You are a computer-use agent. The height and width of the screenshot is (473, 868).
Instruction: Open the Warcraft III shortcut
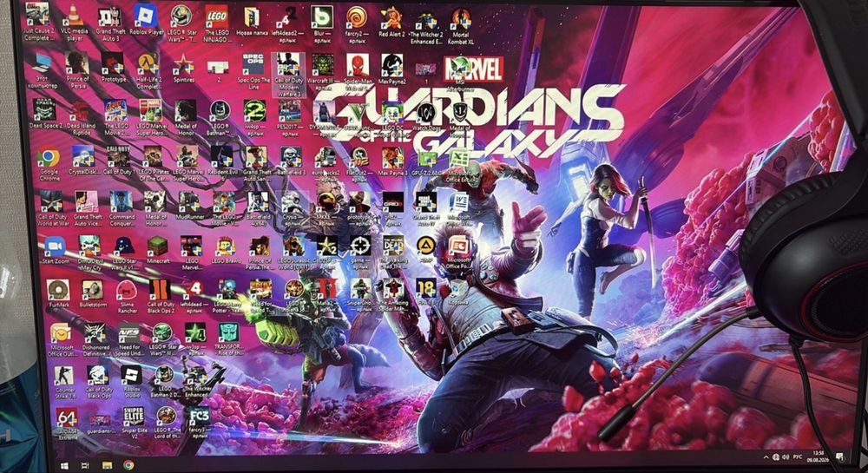coord(323,72)
